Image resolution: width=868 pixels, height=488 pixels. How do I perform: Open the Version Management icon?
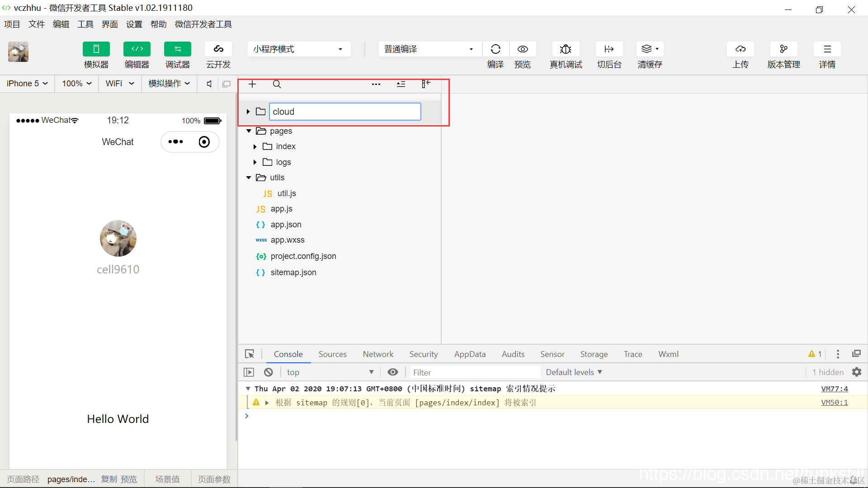[x=783, y=49]
